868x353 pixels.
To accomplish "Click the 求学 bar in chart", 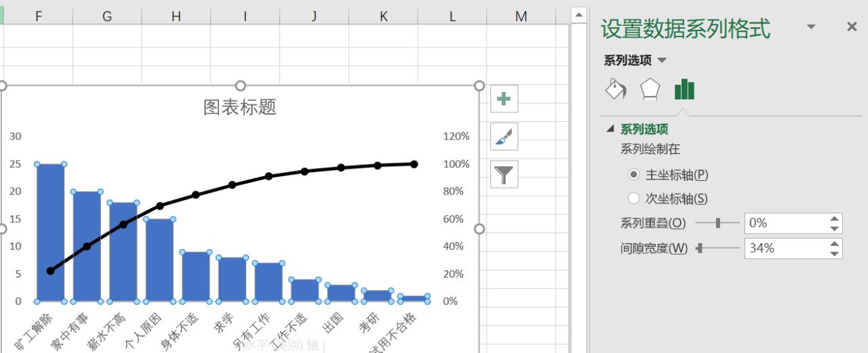I will pos(232,279).
